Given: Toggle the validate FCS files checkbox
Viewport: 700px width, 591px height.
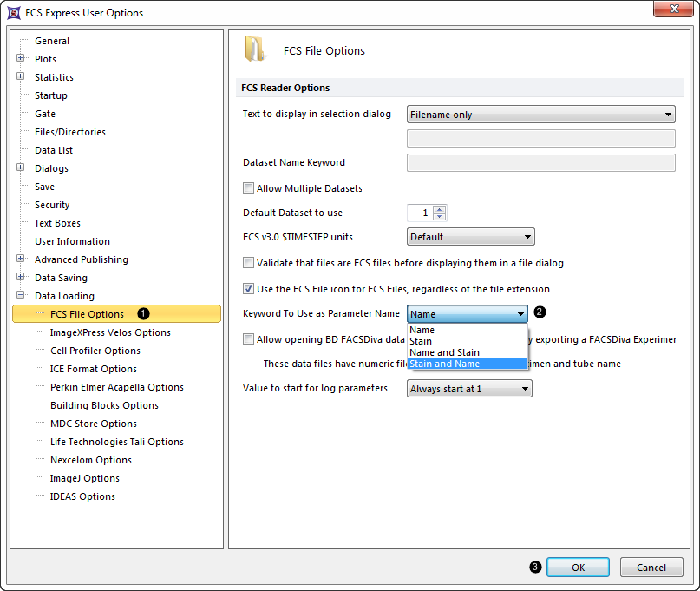Looking at the screenshot, I should [250, 263].
